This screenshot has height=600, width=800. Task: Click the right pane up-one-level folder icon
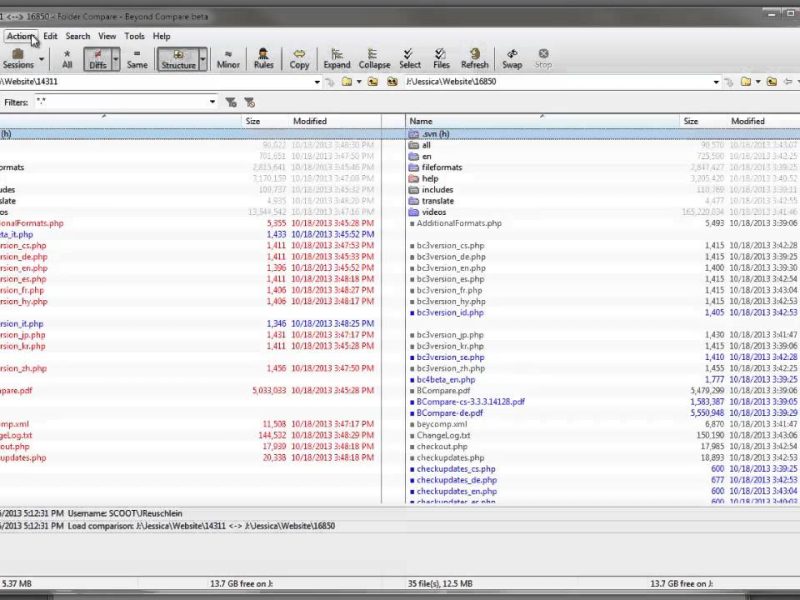coord(771,82)
